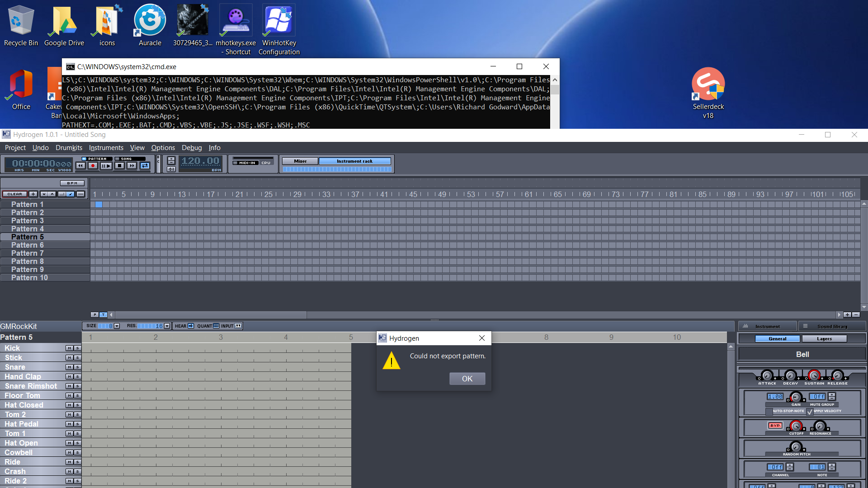This screenshot has height=488, width=868.
Task: Click the rewind transport button
Action: pyautogui.click(x=80, y=166)
